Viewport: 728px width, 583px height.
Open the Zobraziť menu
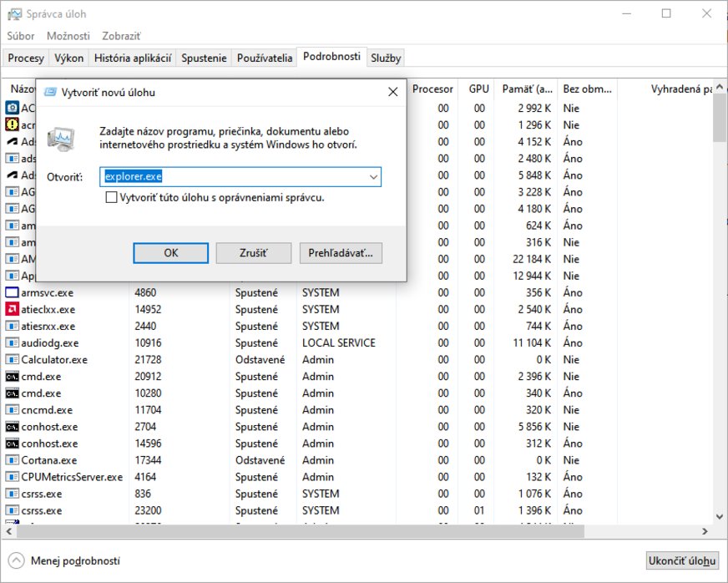click(x=121, y=36)
